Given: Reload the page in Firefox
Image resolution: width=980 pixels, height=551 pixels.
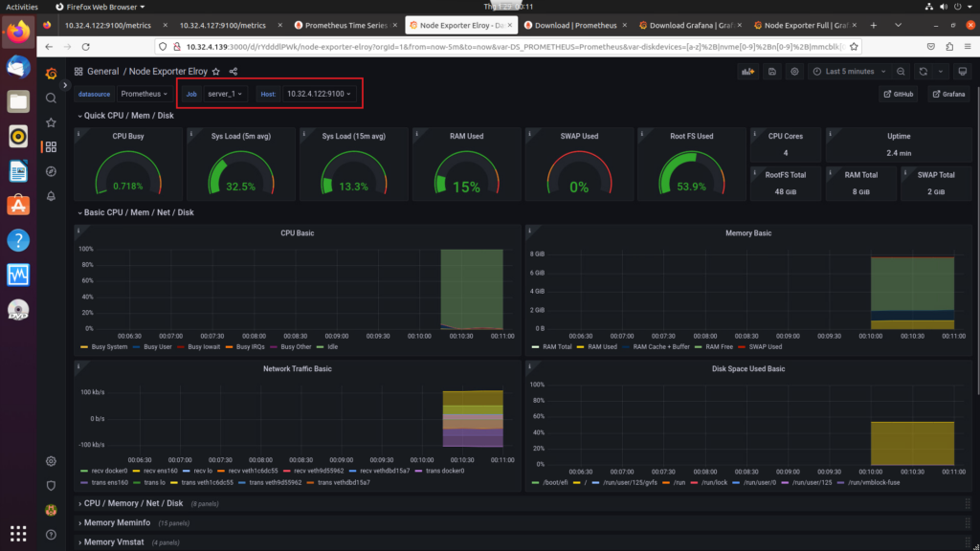Looking at the screenshot, I should tap(85, 47).
